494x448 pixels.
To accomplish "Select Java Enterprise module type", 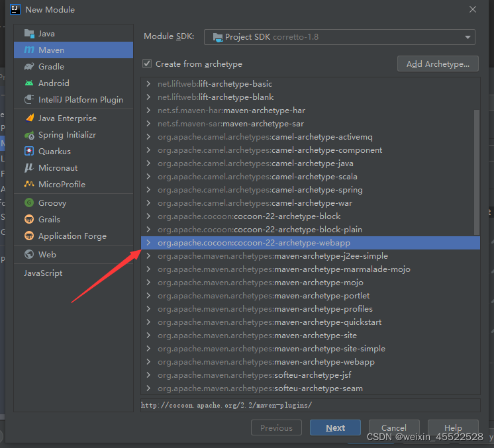I will coord(74,118).
